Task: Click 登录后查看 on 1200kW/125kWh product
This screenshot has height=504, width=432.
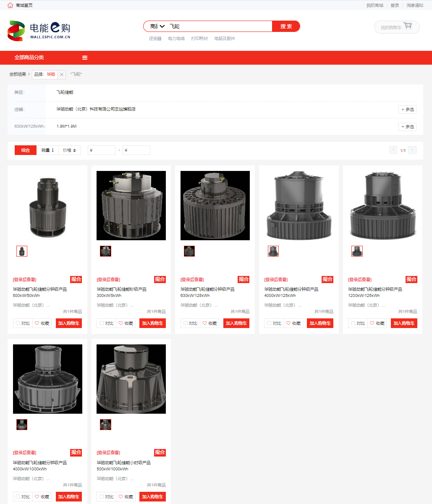Action: (x=359, y=280)
